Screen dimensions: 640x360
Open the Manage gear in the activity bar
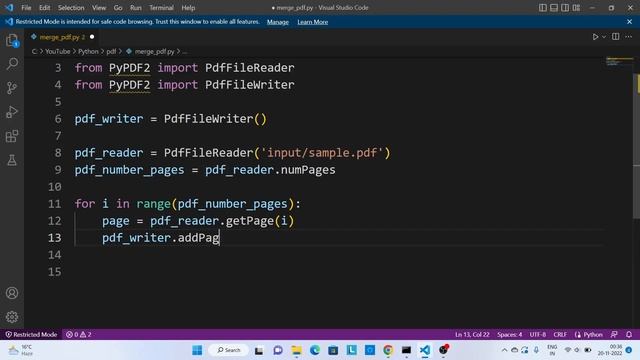pos(12,317)
